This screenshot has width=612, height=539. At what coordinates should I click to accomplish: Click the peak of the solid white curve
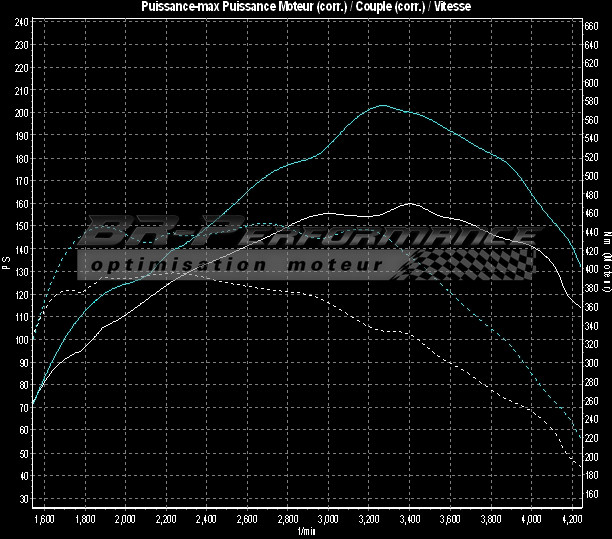(410, 203)
